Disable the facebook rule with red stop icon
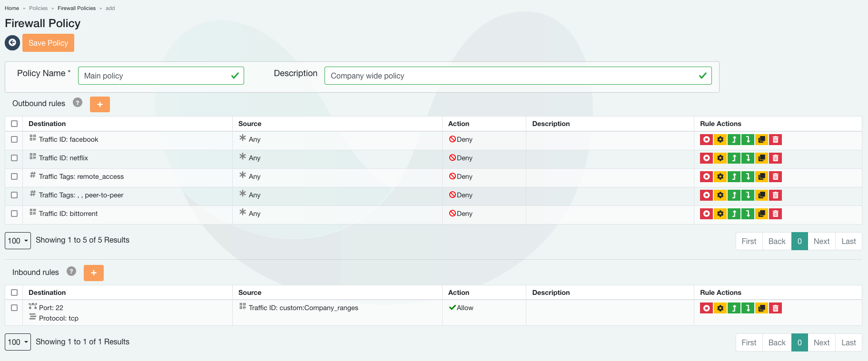This screenshot has width=868, height=361. click(x=707, y=139)
